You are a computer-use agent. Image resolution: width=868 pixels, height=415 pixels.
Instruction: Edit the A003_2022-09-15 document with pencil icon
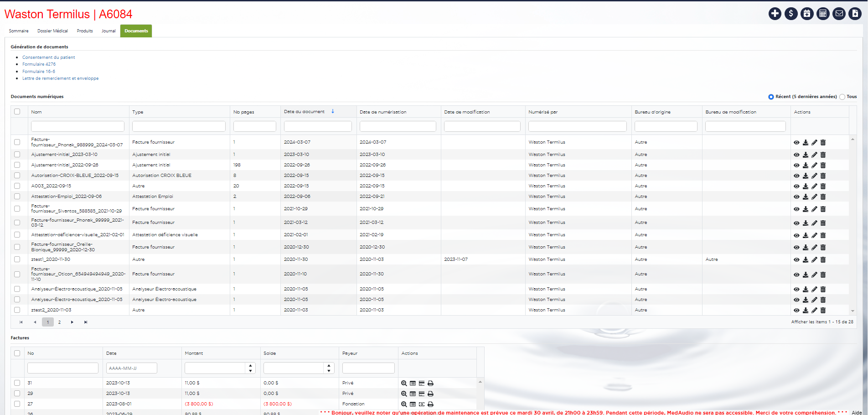click(x=814, y=187)
